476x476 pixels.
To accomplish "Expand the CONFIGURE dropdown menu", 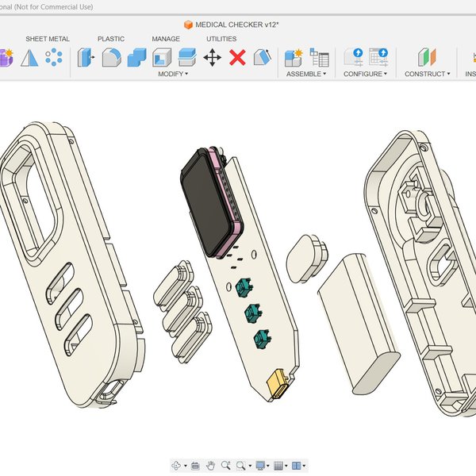I will 365,74.
